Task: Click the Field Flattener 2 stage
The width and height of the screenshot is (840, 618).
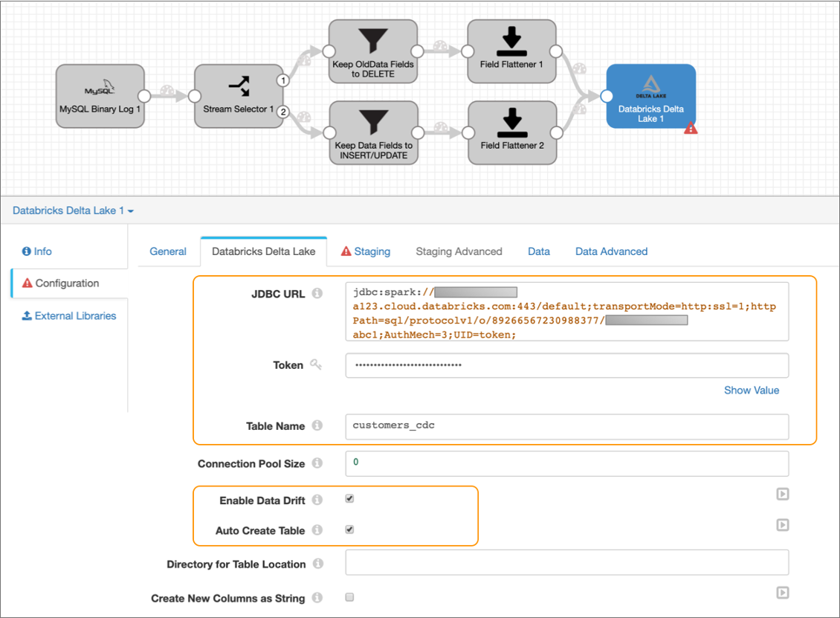Action: pyautogui.click(x=511, y=132)
